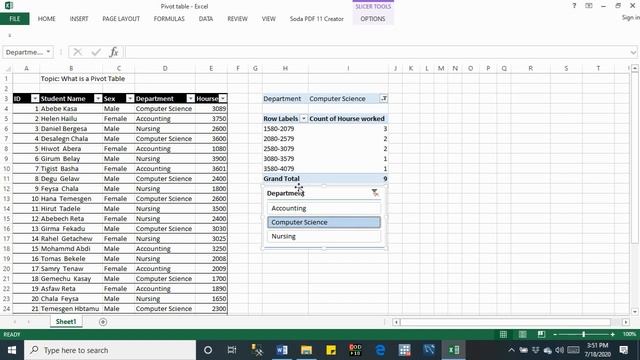Image resolution: width=640 pixels, height=360 pixels.
Task: Open the pivot Department filter dropdown
Action: pos(384,98)
